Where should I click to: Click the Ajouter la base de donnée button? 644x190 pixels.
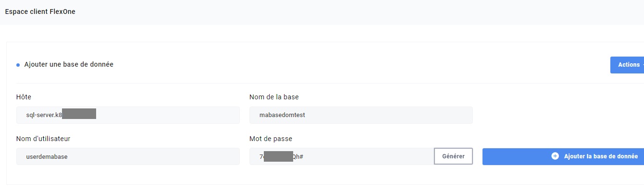pos(563,156)
